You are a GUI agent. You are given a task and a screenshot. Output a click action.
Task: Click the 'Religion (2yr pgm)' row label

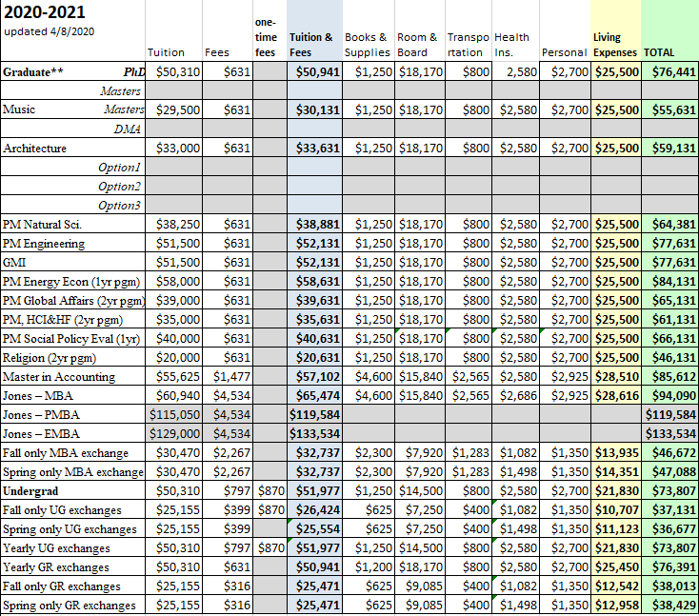(49, 358)
